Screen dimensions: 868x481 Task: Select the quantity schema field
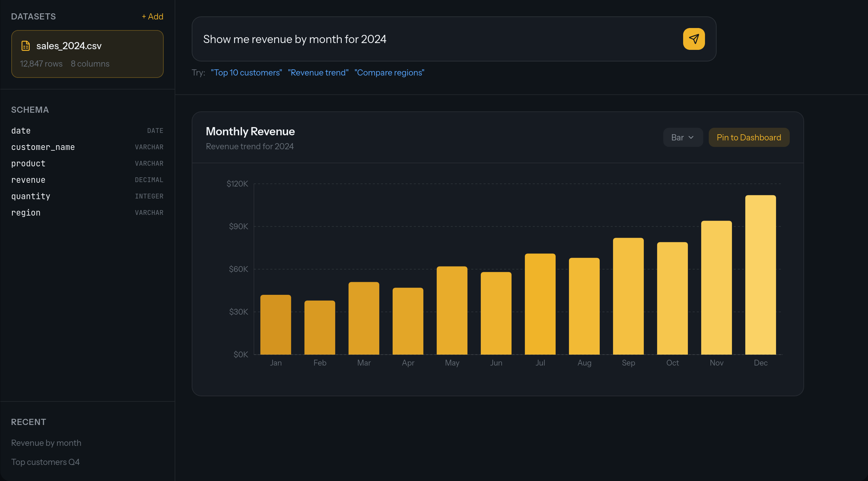30,196
